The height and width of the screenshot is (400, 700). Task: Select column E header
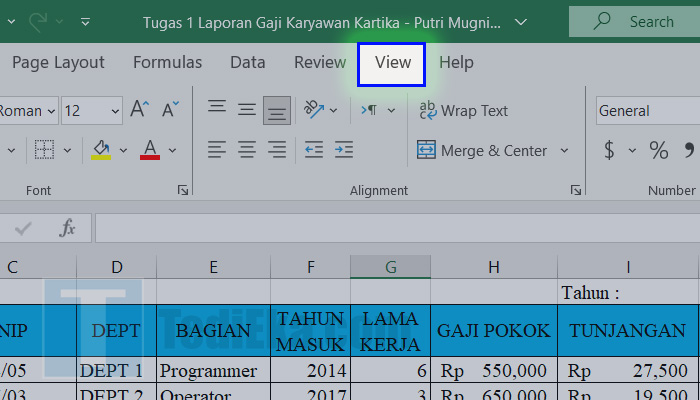(213, 267)
